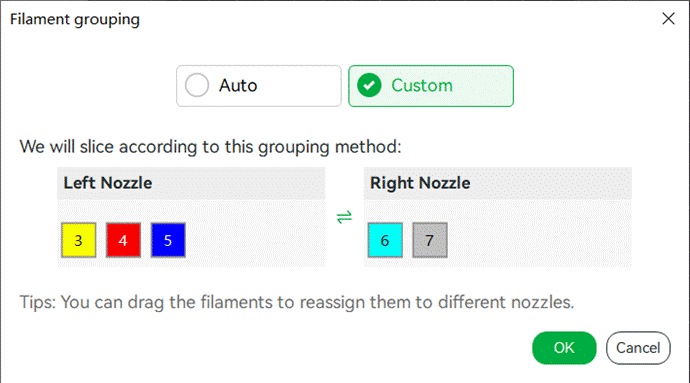This screenshot has height=383, width=690.
Task: Select the cyan filament number 6
Action: [385, 240]
